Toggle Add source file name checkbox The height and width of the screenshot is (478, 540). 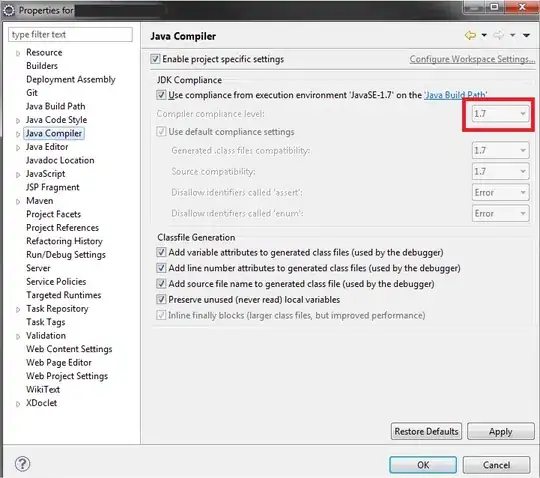(161, 283)
